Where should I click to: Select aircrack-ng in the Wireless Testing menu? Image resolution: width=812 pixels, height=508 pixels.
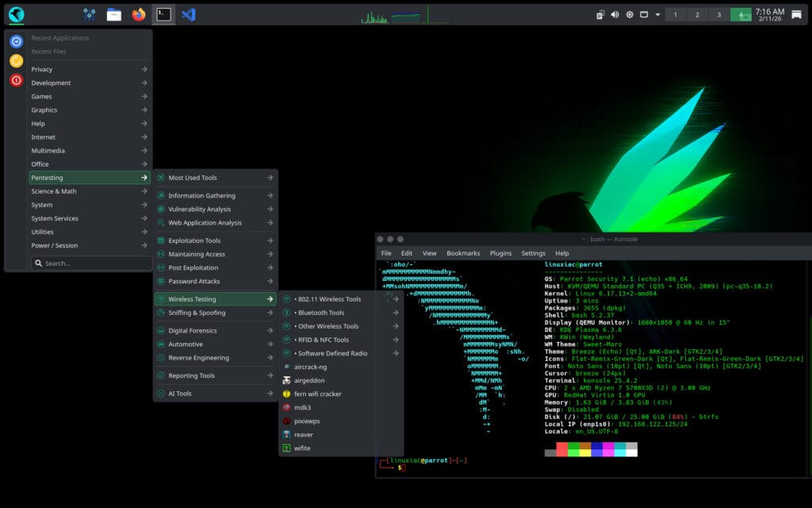point(312,368)
